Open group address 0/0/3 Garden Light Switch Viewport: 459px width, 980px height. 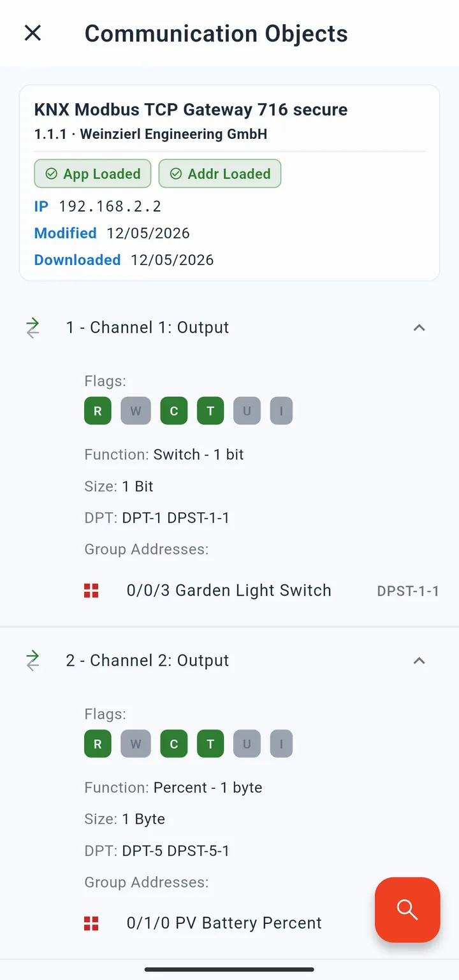tap(261, 591)
